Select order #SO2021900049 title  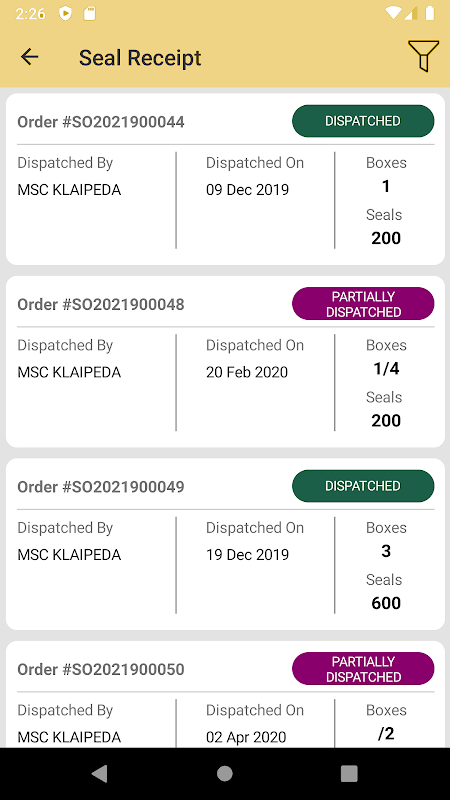[x=101, y=487]
